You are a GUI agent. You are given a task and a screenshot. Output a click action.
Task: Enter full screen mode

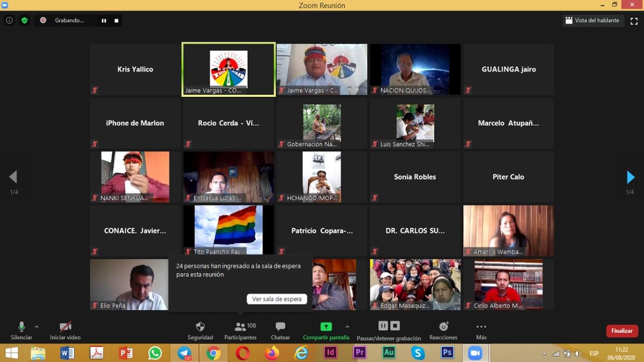[x=634, y=21]
